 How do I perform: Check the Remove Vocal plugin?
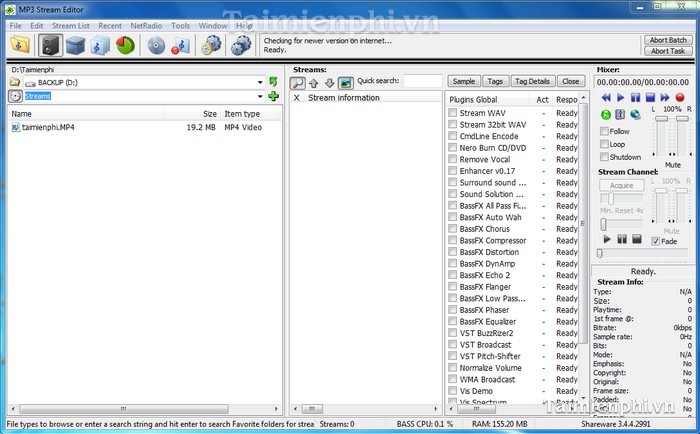pyautogui.click(x=453, y=159)
